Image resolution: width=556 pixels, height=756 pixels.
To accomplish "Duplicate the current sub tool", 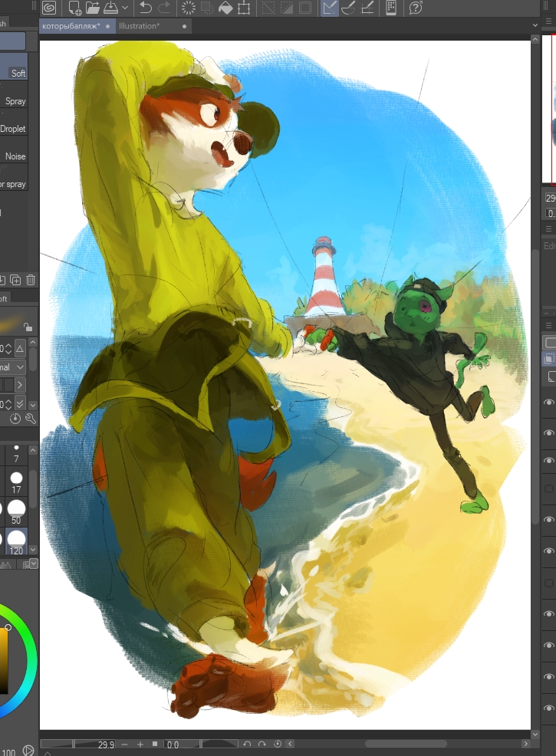I will click(x=15, y=280).
